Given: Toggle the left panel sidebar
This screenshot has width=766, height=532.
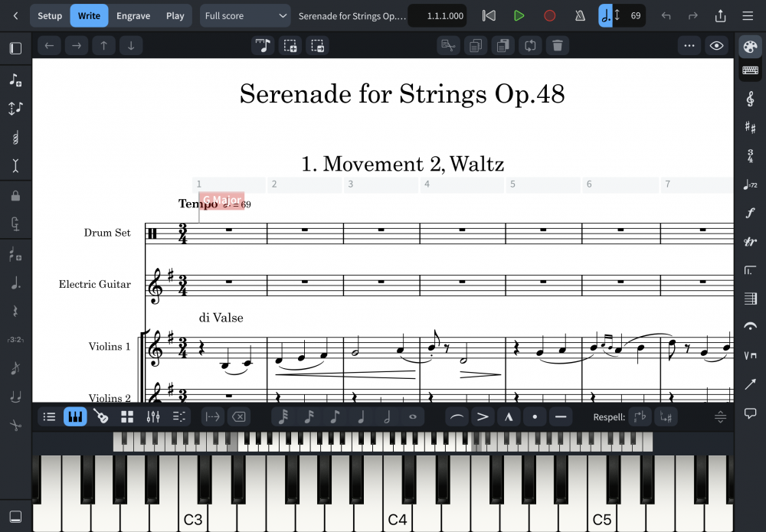Looking at the screenshot, I should 15,47.
